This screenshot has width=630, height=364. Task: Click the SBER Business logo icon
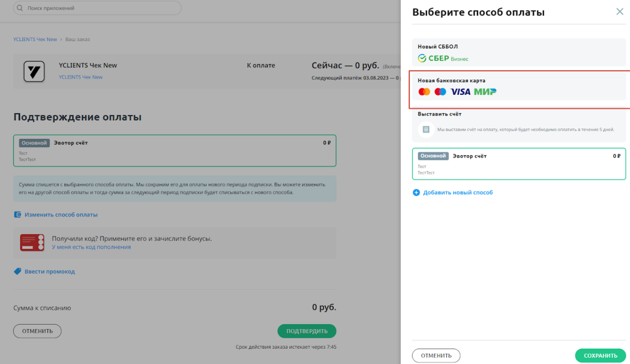pyautogui.click(x=443, y=58)
